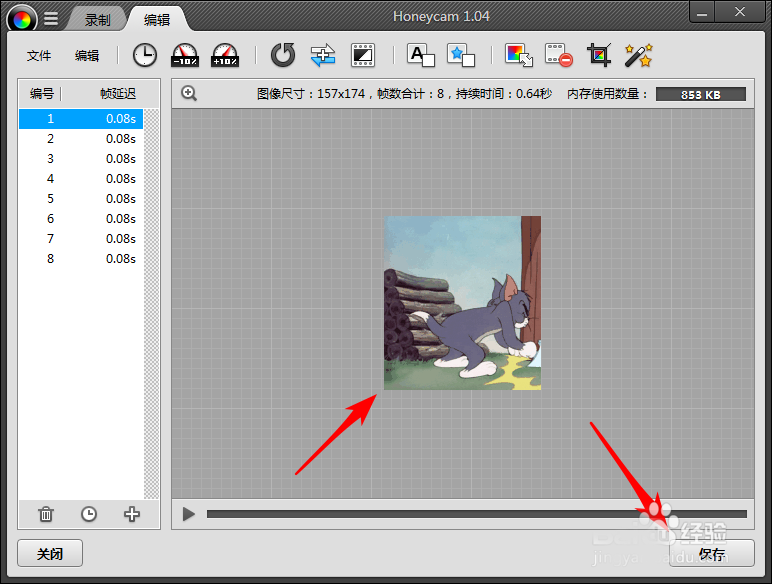
Task: Open the 编辑 menu in toolbar
Action: 87,56
